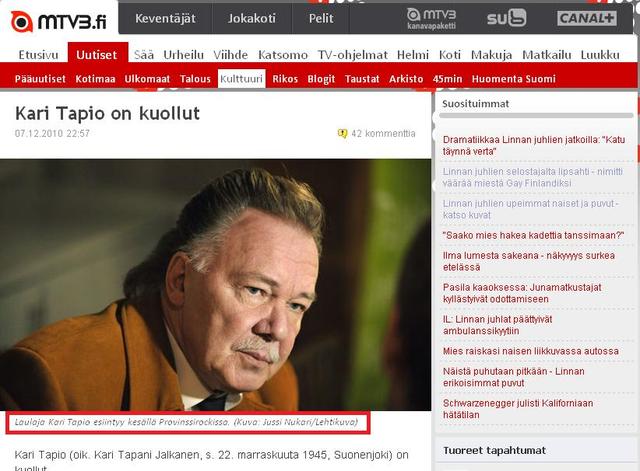
Task: Read the Schwarzenegger Kalifornia hätätila story
Action: click(x=518, y=409)
